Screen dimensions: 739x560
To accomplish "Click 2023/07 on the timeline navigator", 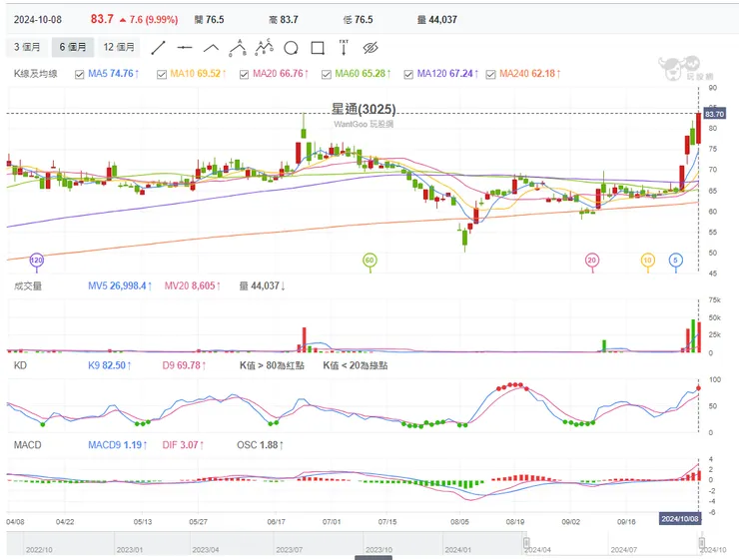I will (x=289, y=550).
